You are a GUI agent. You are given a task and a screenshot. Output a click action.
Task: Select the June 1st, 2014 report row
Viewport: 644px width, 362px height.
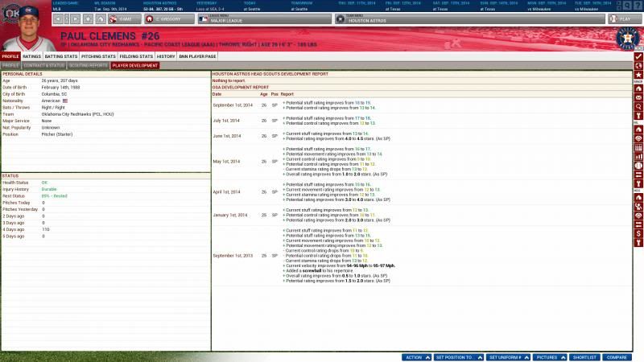coord(422,136)
